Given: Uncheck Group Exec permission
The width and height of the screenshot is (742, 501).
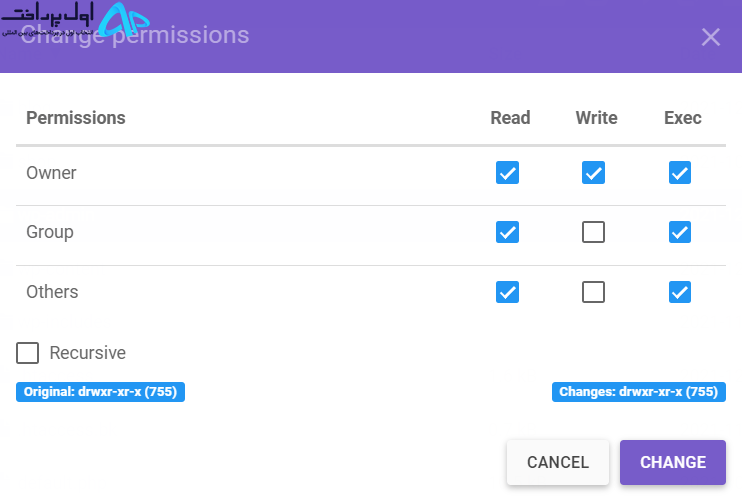Looking at the screenshot, I should (680, 232).
